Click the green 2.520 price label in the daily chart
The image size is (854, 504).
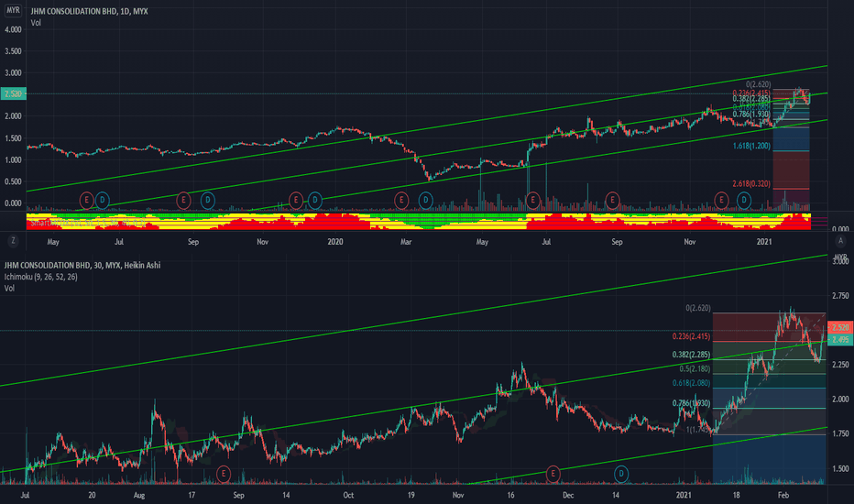point(13,93)
